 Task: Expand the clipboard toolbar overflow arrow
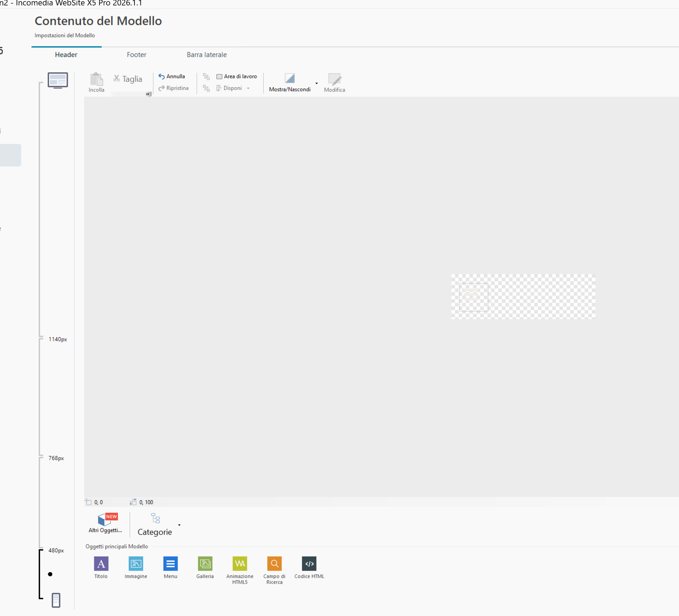point(148,94)
